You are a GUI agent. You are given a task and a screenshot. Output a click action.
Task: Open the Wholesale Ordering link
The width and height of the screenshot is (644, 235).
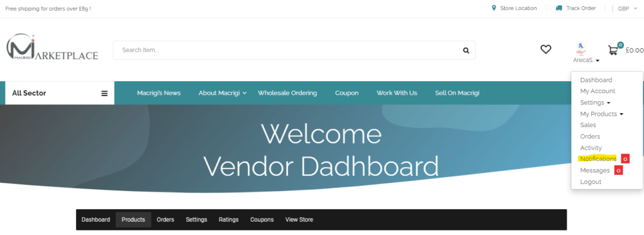point(287,93)
